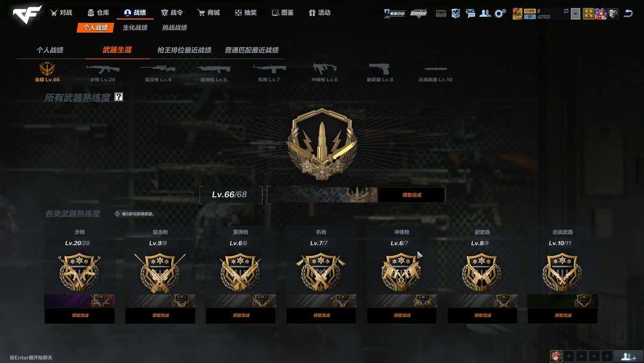The width and height of the screenshot is (644, 363).
Task: Open the small dropdown box beside currency
Action: (575, 14)
